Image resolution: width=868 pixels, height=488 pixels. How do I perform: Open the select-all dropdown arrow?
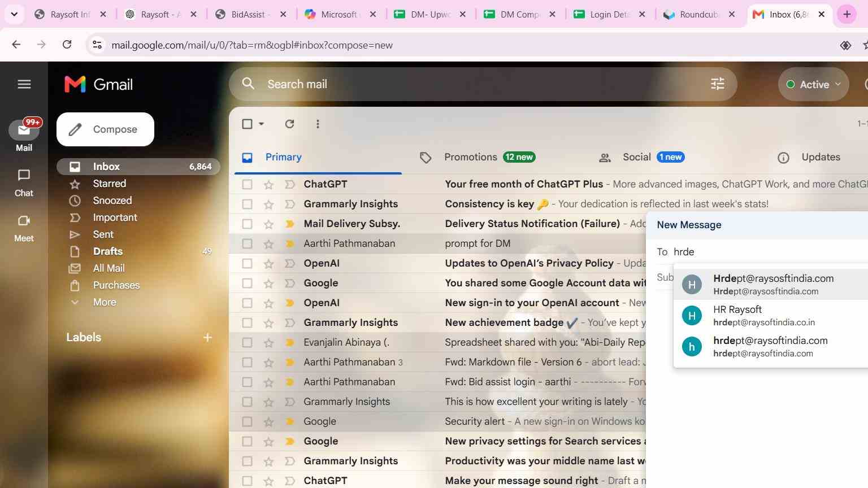(261, 124)
